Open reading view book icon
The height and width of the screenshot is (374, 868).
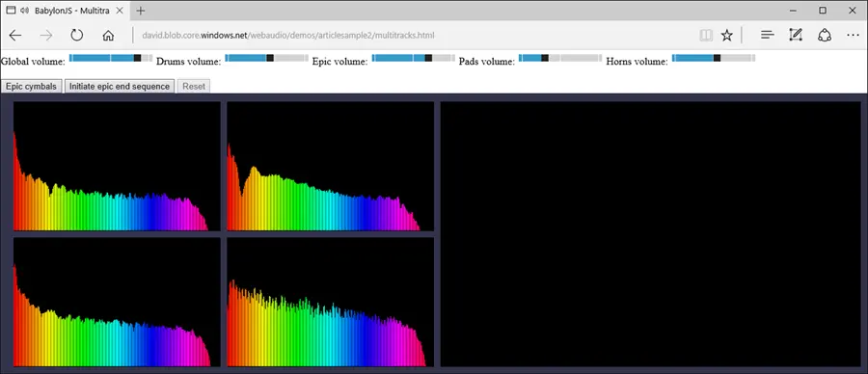pos(706,36)
